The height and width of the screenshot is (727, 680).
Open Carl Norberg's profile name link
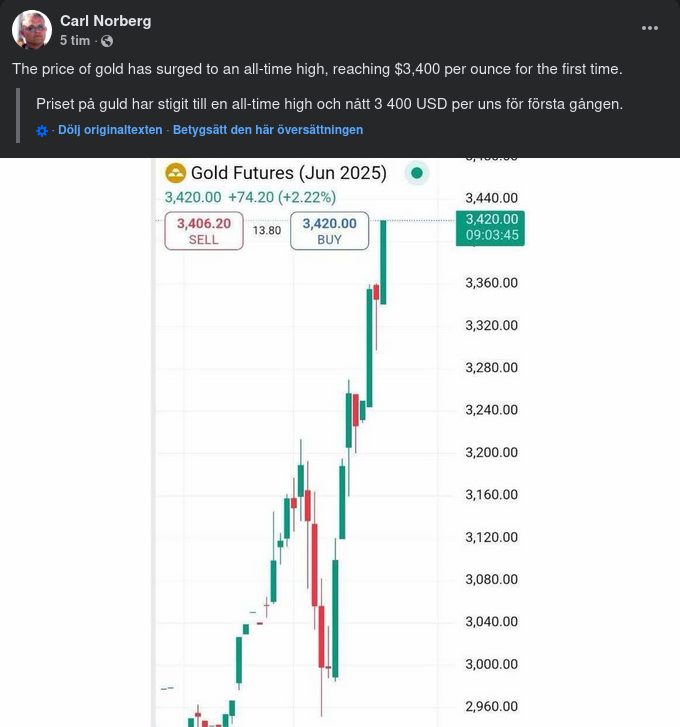pyautogui.click(x=105, y=20)
